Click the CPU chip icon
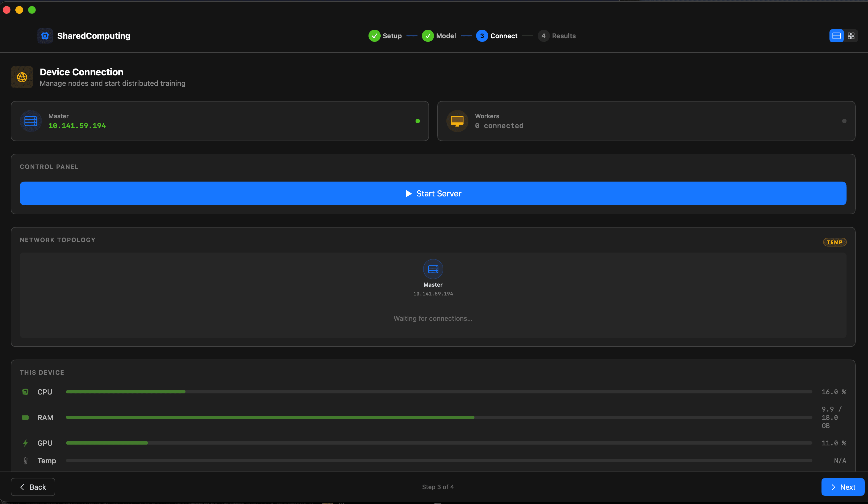868x504 pixels. pos(25,392)
